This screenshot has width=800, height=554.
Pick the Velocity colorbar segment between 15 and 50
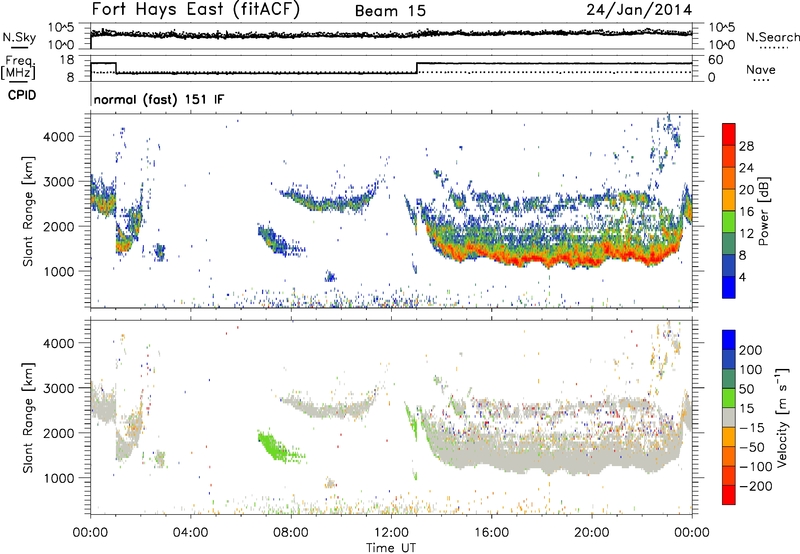point(729,398)
